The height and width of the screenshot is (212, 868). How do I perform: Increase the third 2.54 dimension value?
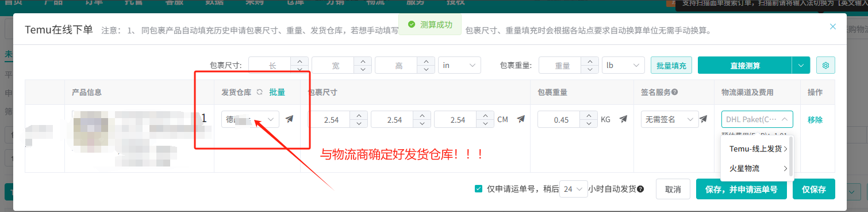pyautogui.click(x=486, y=115)
